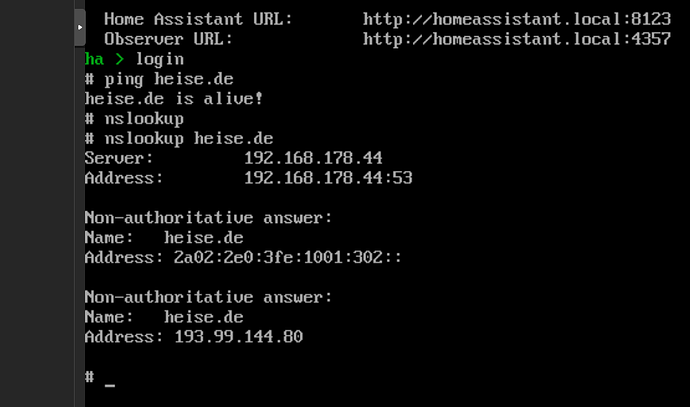
Task: Click the 'nslookup heise.de' command line
Action: tap(184, 138)
